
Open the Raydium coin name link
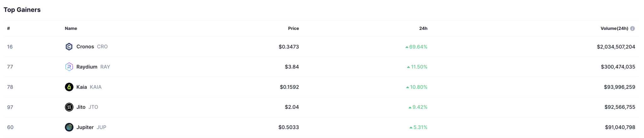pyautogui.click(x=86, y=67)
